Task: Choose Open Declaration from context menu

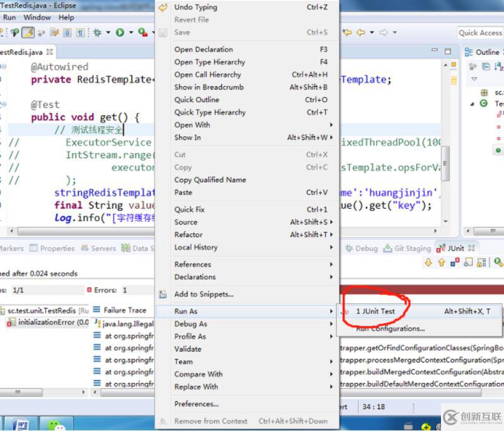Action: (203, 49)
